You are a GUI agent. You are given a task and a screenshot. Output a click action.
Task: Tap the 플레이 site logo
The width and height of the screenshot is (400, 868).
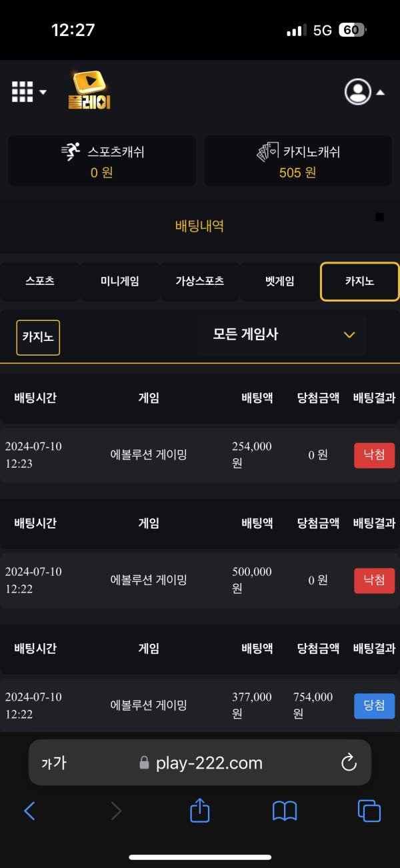pos(89,90)
